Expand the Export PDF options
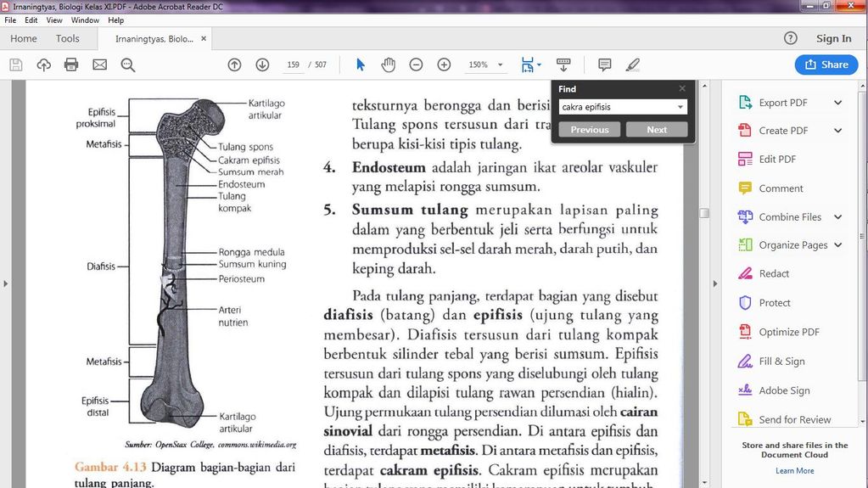 click(837, 103)
